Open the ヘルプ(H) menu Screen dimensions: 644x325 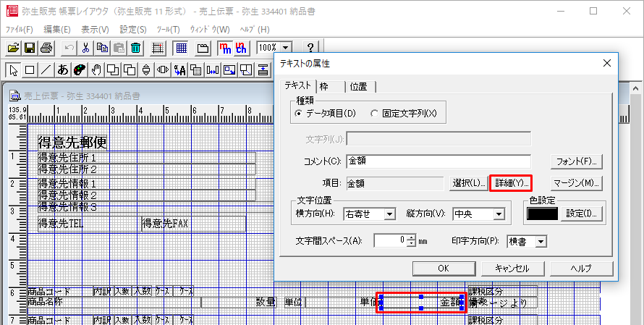tap(255, 30)
